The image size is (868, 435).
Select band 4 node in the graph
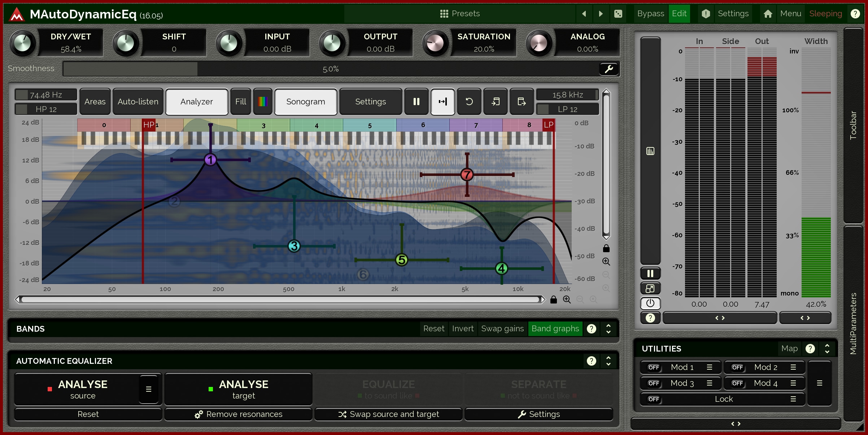[502, 268]
